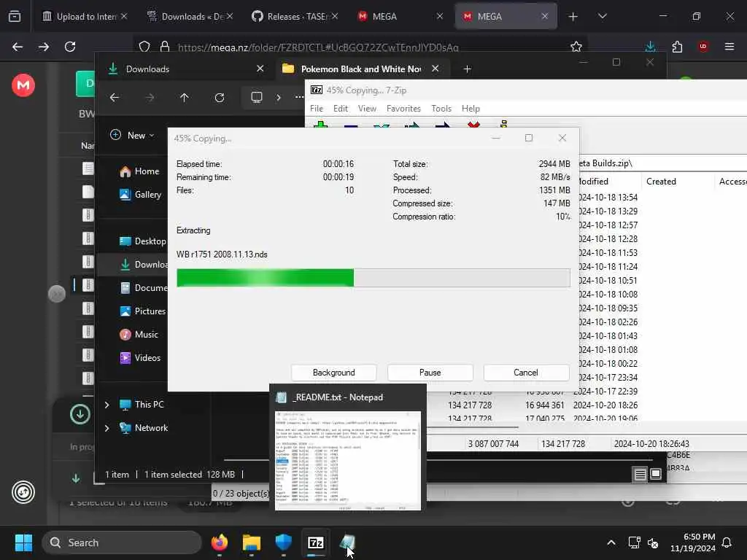Open the uBlock Origin extension icon

point(703,47)
